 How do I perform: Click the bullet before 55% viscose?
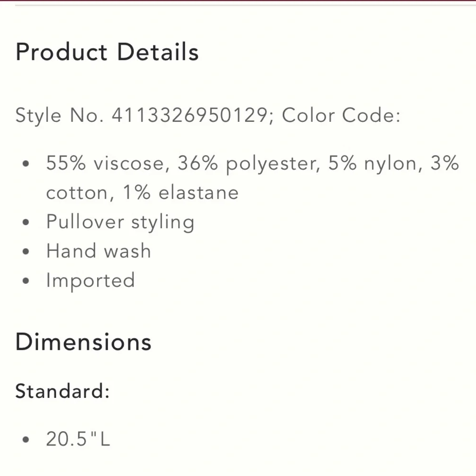click(27, 164)
